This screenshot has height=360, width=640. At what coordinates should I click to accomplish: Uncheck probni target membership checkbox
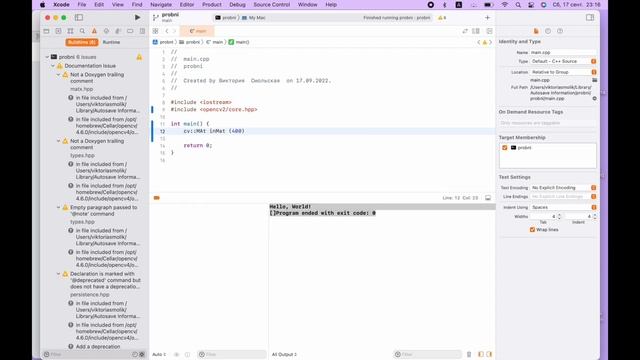click(x=505, y=148)
